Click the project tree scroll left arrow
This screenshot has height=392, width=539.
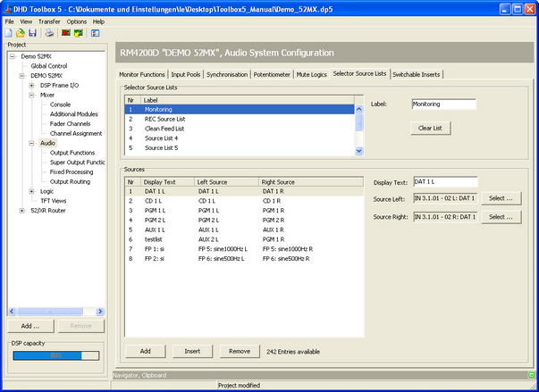pyautogui.click(x=12, y=312)
